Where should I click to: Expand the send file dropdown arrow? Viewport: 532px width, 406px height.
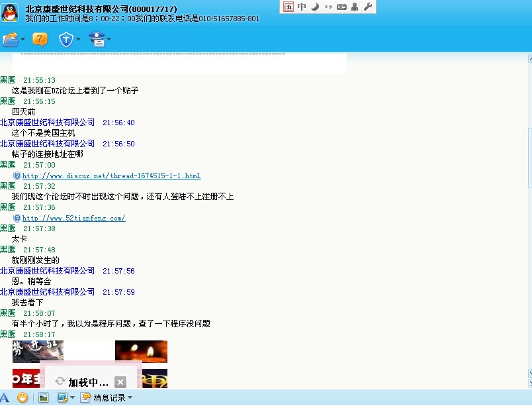pyautogui.click(x=22, y=39)
